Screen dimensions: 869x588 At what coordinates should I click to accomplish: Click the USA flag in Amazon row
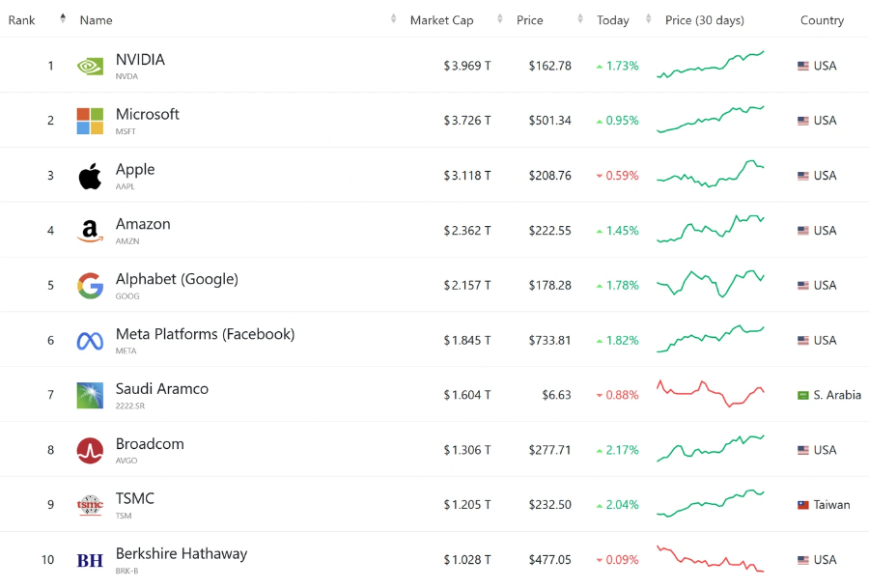click(x=803, y=231)
